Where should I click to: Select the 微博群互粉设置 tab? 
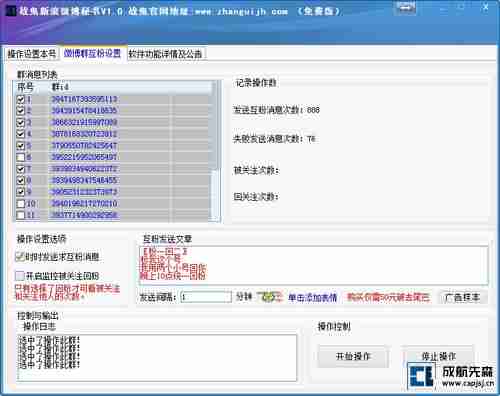pos(92,53)
